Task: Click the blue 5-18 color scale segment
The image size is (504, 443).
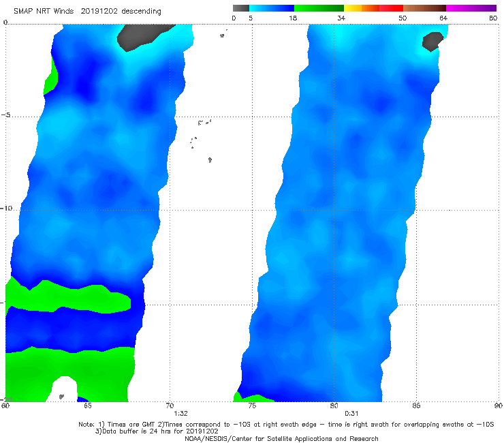Action: 272,8
